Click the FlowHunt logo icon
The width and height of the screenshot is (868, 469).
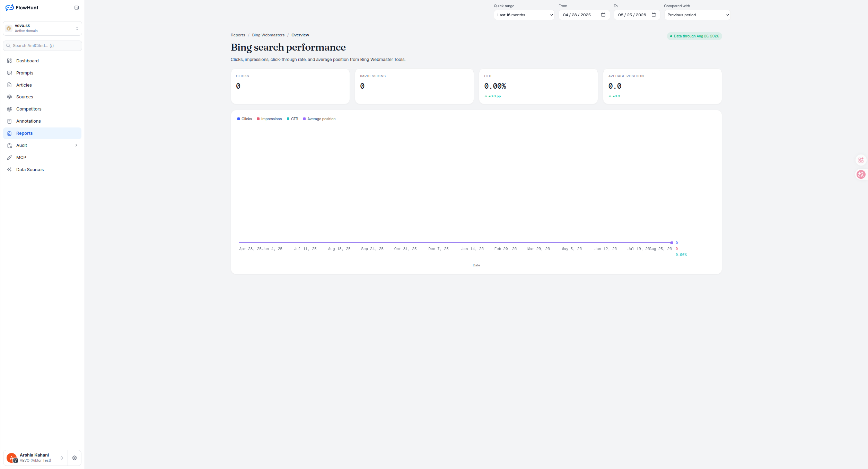tap(9, 8)
